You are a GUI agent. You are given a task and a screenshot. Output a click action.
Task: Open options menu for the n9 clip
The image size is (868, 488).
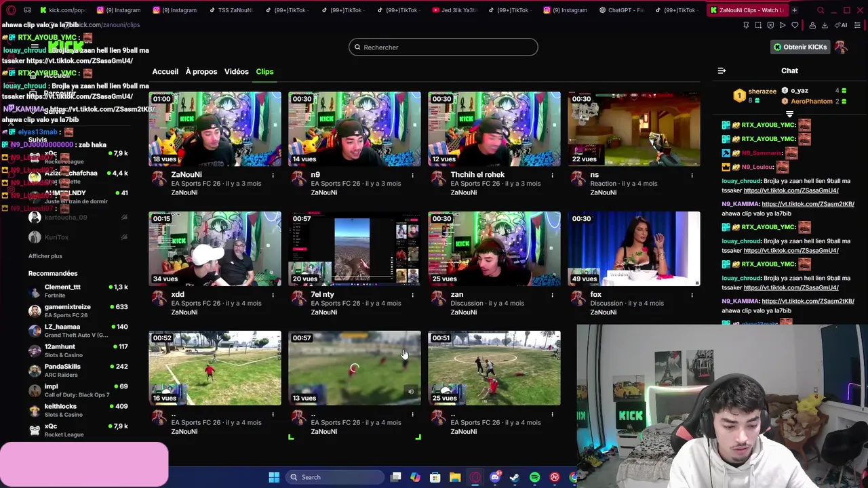[x=412, y=176]
